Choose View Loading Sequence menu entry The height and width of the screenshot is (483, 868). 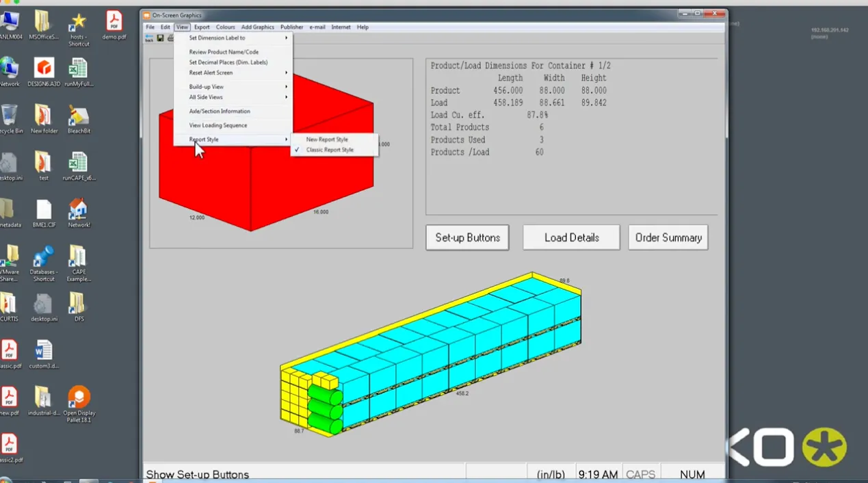(x=218, y=125)
